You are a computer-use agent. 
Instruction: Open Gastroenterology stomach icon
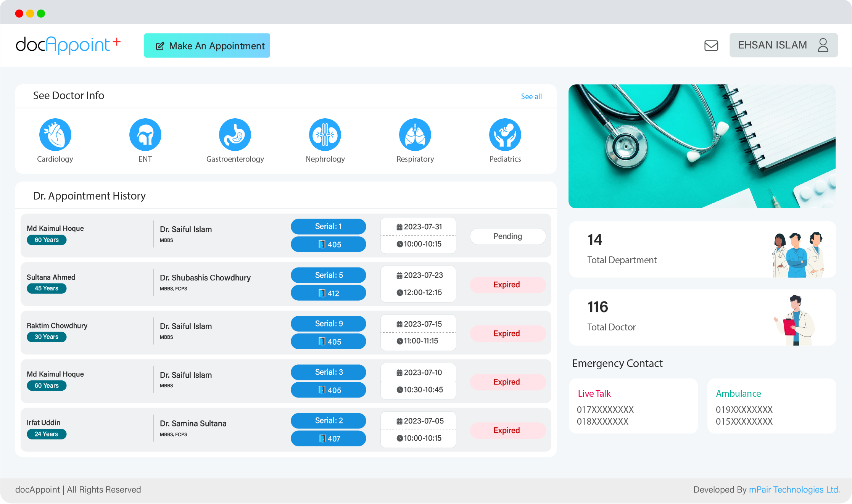pyautogui.click(x=235, y=134)
